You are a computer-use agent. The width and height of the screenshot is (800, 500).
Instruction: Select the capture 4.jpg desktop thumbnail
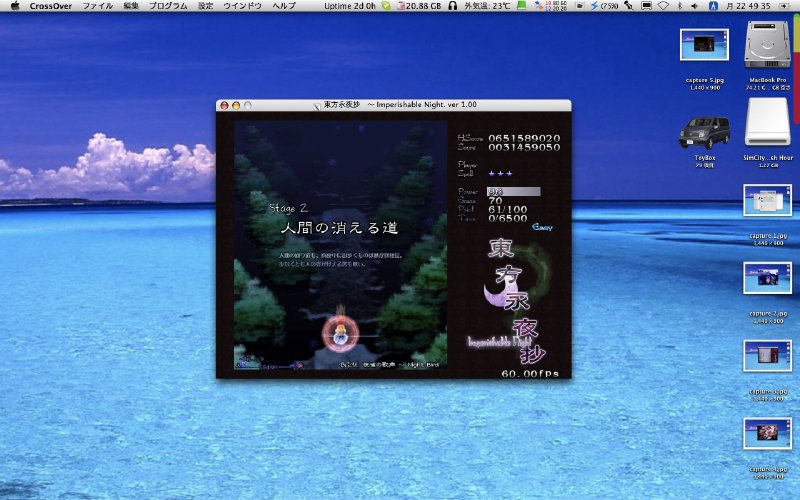pos(767,434)
